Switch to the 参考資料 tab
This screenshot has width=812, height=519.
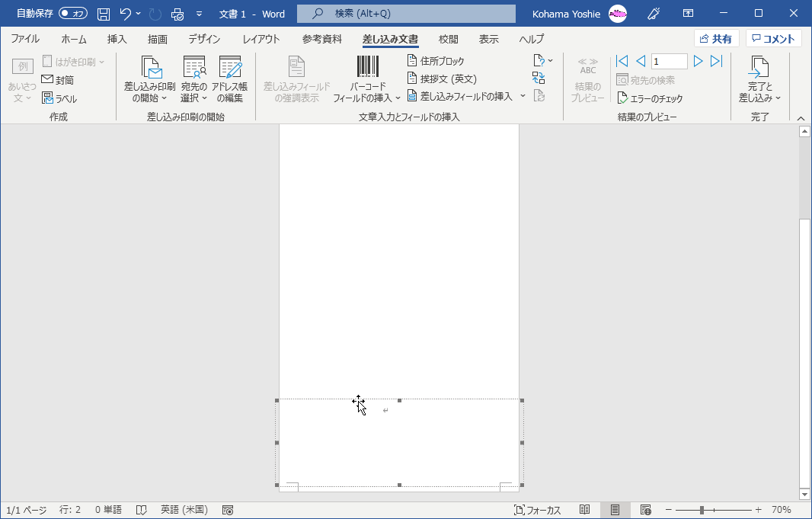pos(322,39)
